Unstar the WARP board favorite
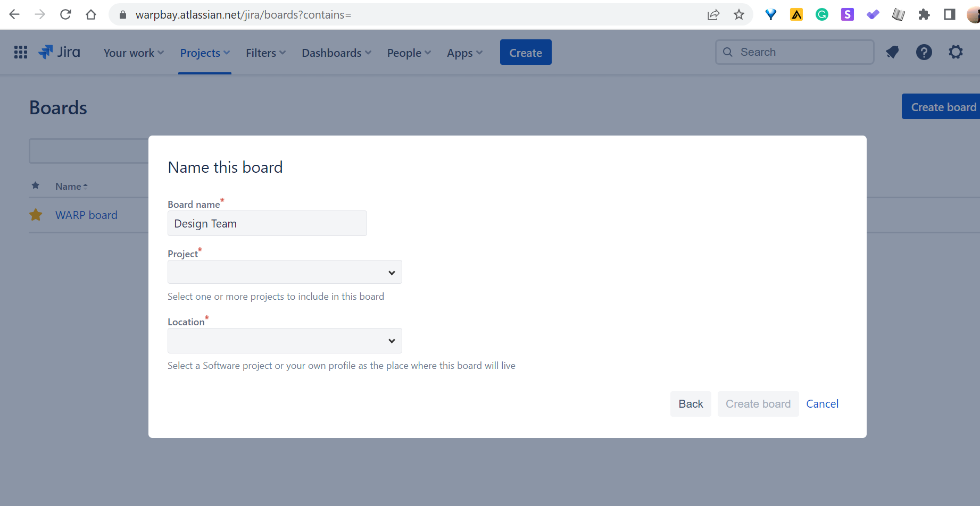This screenshot has height=506, width=980. point(36,215)
